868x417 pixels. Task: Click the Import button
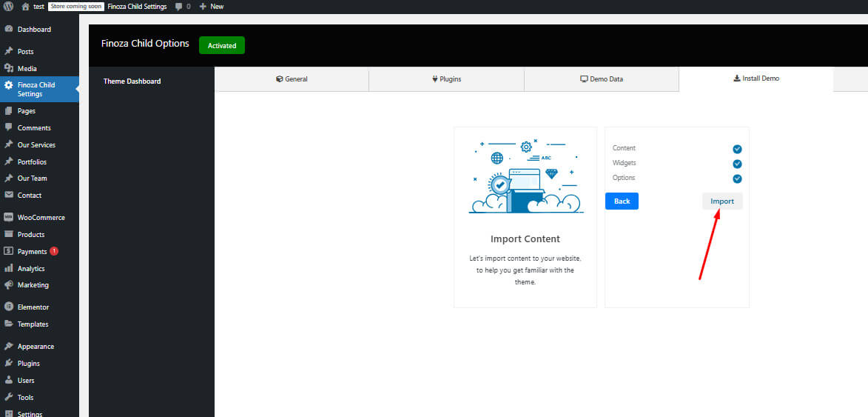click(722, 201)
